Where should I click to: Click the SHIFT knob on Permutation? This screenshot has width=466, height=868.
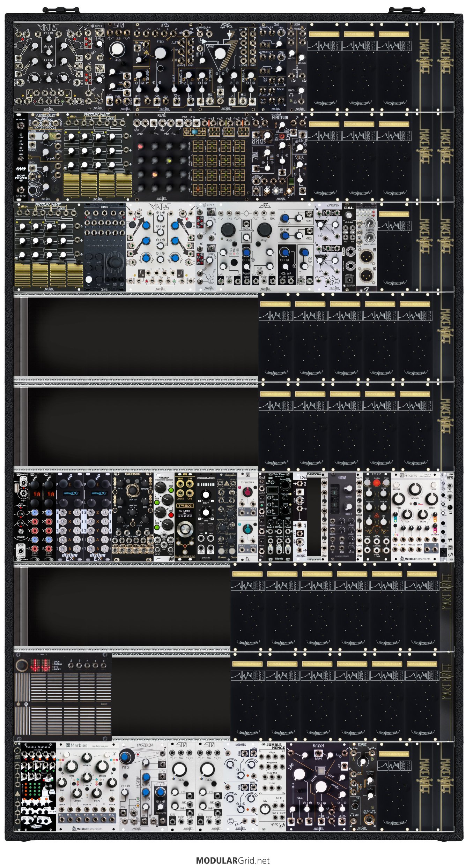[206, 494]
